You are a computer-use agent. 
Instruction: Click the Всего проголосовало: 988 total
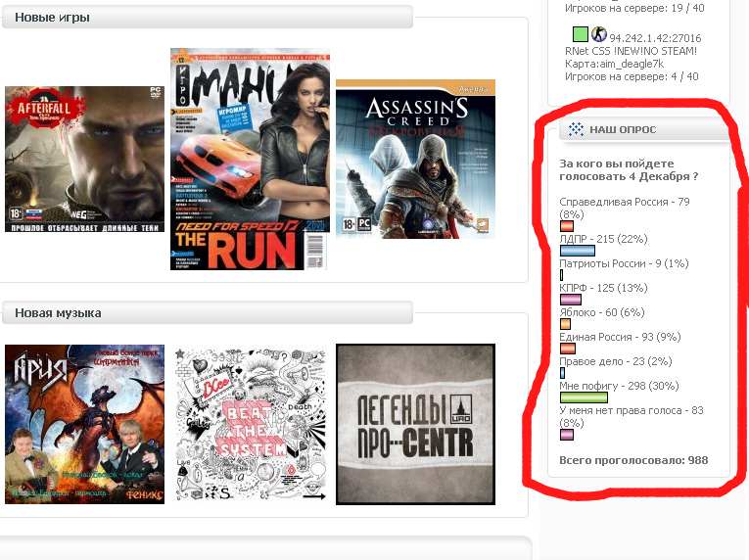(633, 460)
